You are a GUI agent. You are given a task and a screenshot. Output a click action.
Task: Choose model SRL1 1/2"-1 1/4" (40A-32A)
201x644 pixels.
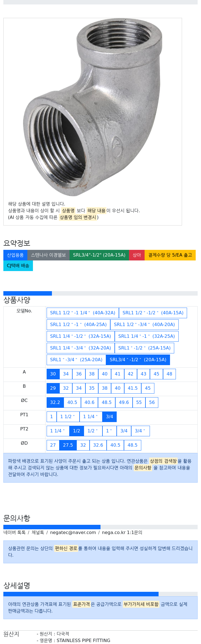(x=83, y=313)
